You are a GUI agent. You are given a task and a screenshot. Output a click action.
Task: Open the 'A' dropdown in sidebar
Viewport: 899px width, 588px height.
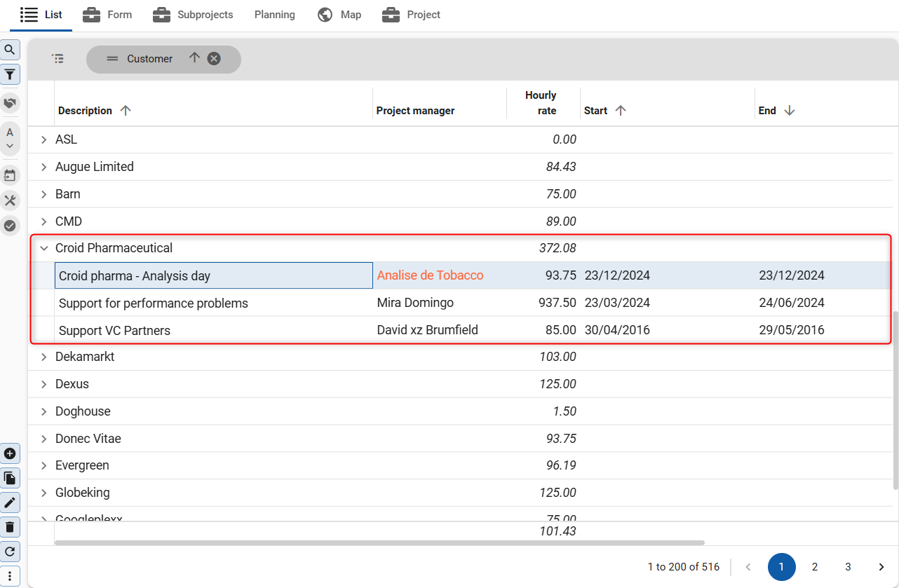click(10, 139)
